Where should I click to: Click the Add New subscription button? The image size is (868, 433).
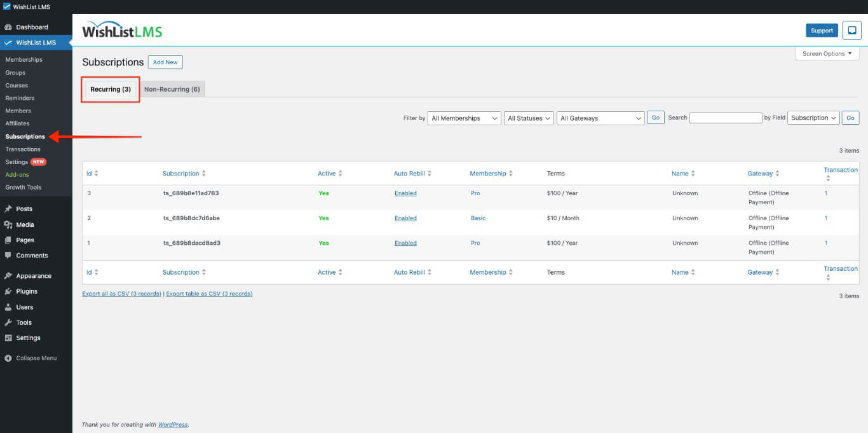pos(165,62)
